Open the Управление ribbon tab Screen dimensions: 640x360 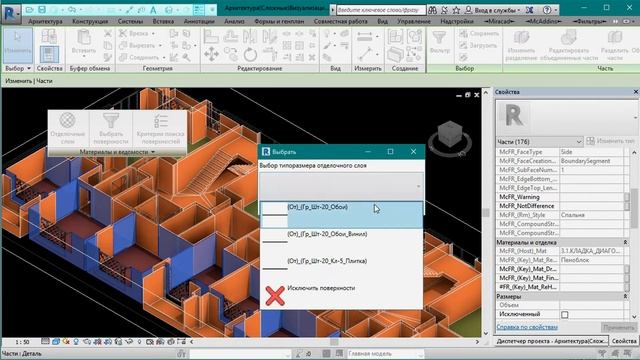413,21
